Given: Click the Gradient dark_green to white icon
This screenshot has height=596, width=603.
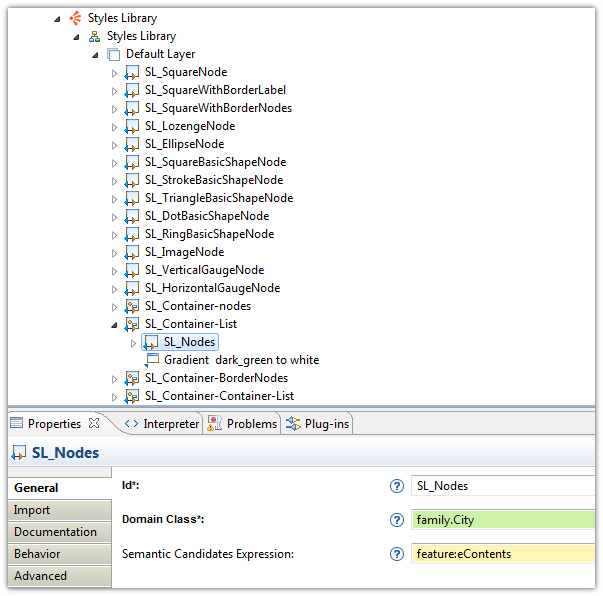Looking at the screenshot, I should click(152, 360).
